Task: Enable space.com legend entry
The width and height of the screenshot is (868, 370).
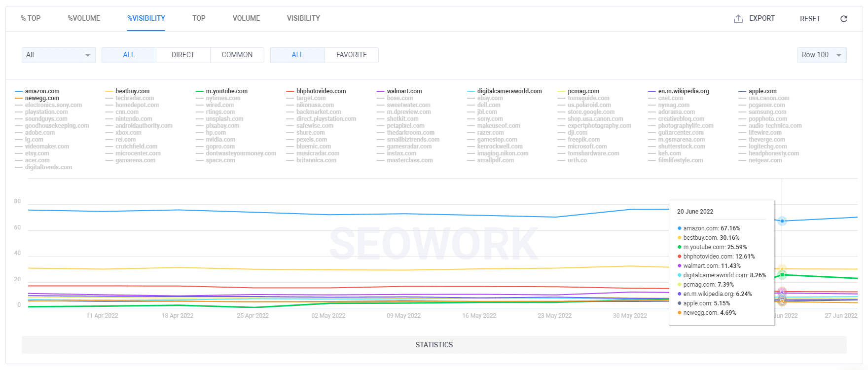Action: point(216,160)
